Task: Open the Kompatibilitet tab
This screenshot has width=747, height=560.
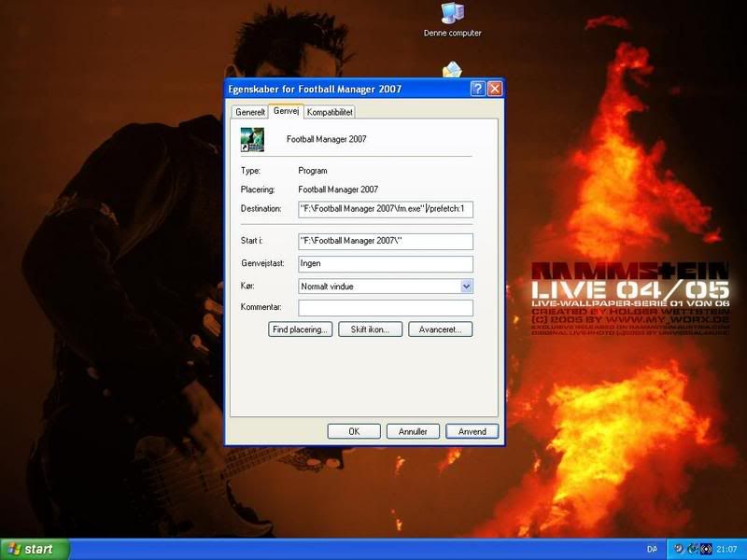Action: click(330, 112)
